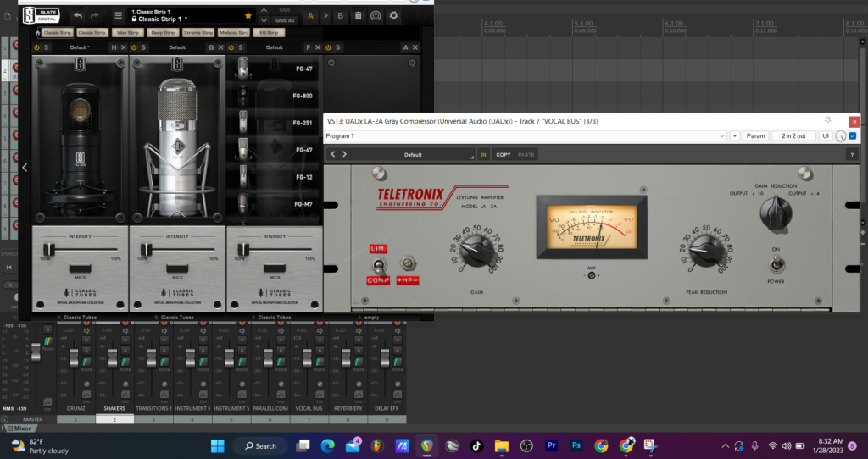Adjust first Classic Tubes intensity slider

point(49,250)
